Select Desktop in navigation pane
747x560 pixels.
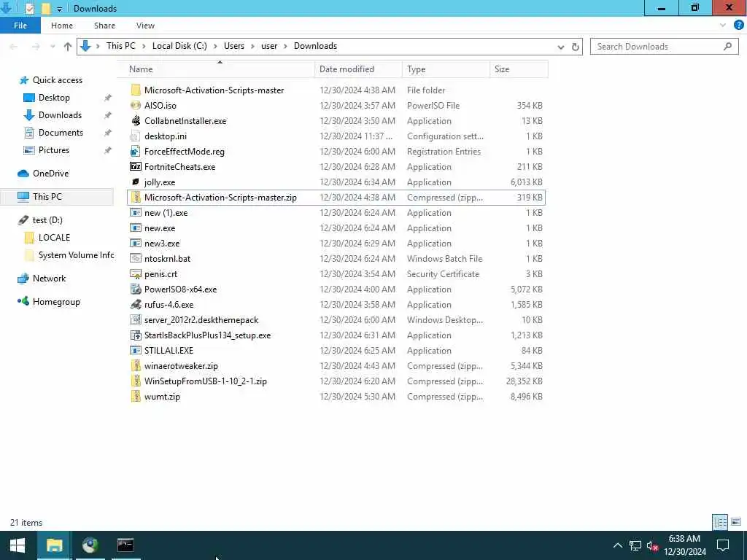coord(54,98)
